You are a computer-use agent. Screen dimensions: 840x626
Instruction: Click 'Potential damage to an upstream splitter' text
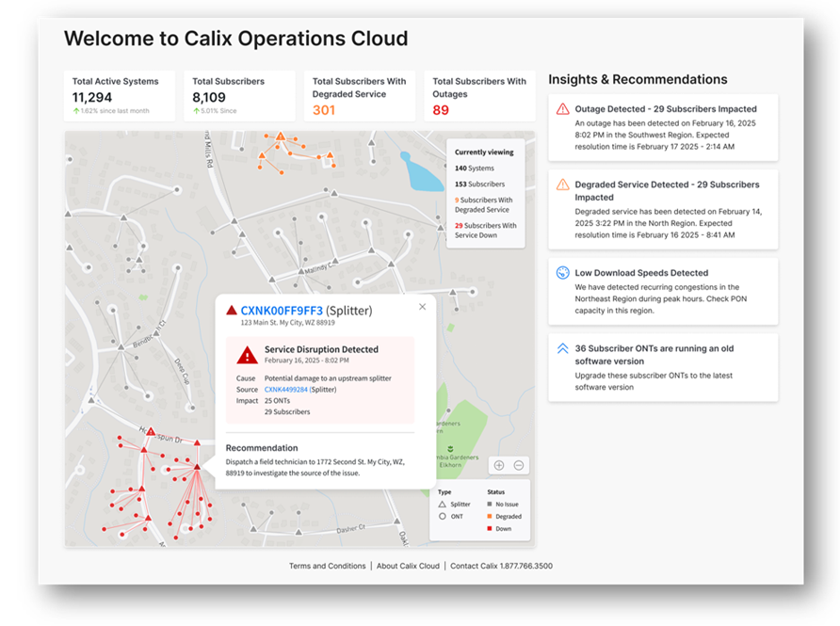coord(328,378)
